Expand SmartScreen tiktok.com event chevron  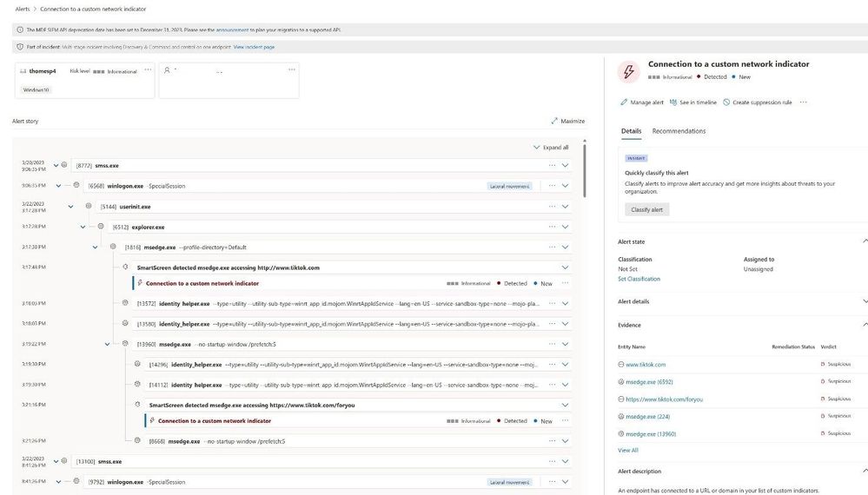565,267
